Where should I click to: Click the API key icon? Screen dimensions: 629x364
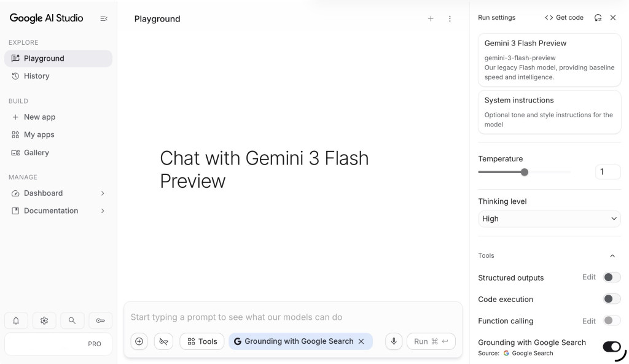pos(100,320)
